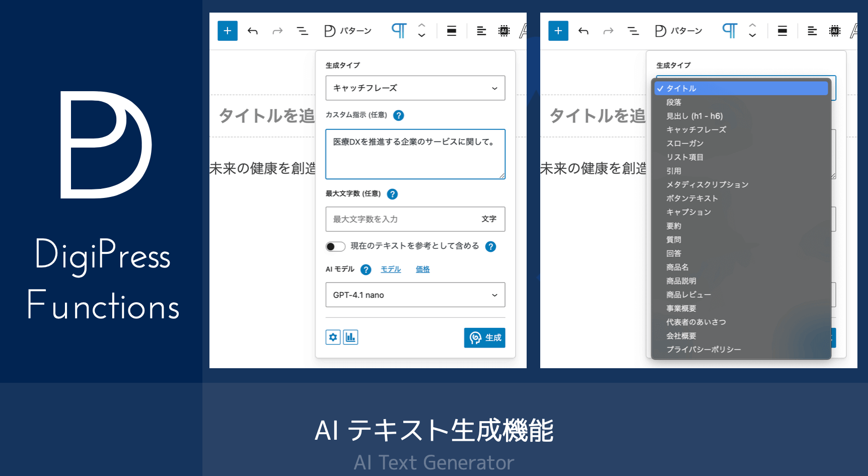
Task: Click help icon beside the reference text toggle
Action: click(x=490, y=246)
